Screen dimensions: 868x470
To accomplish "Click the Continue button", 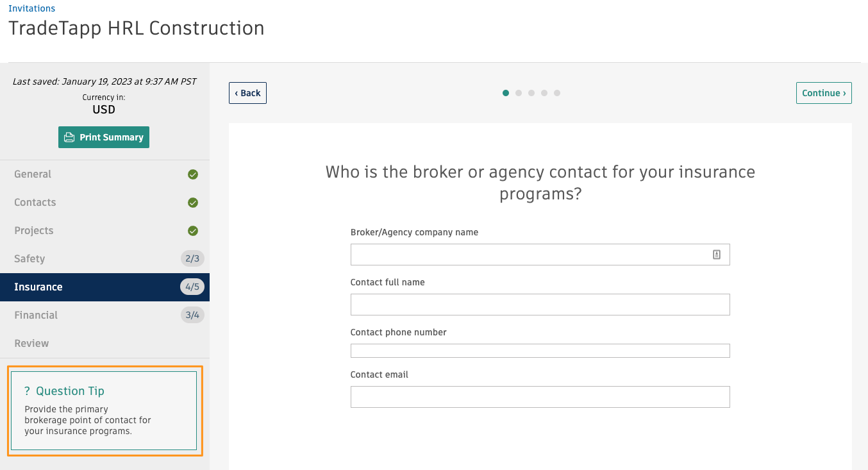I will tap(824, 93).
